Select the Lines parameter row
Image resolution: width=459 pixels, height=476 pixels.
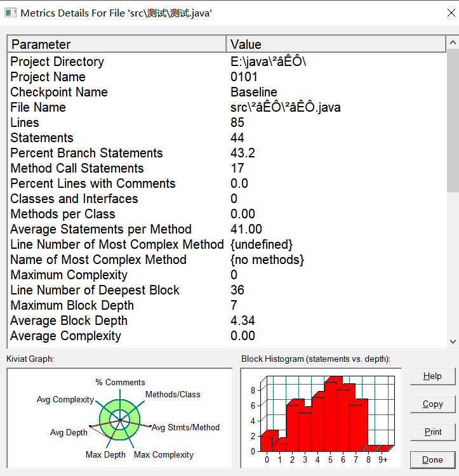point(227,122)
